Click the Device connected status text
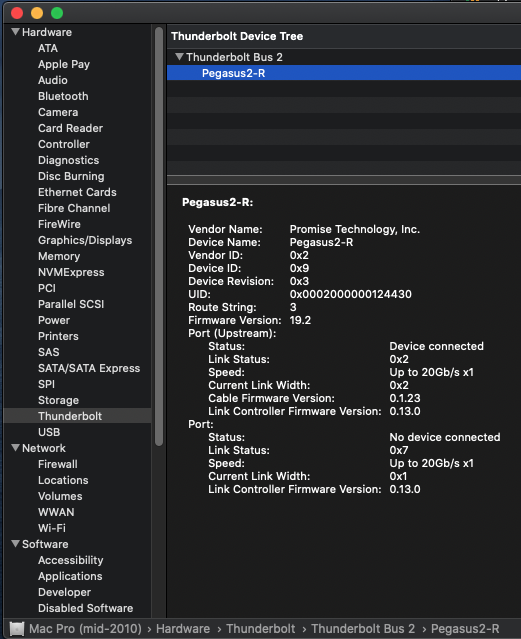Screen dimensions: 521x639 (x=437, y=346)
